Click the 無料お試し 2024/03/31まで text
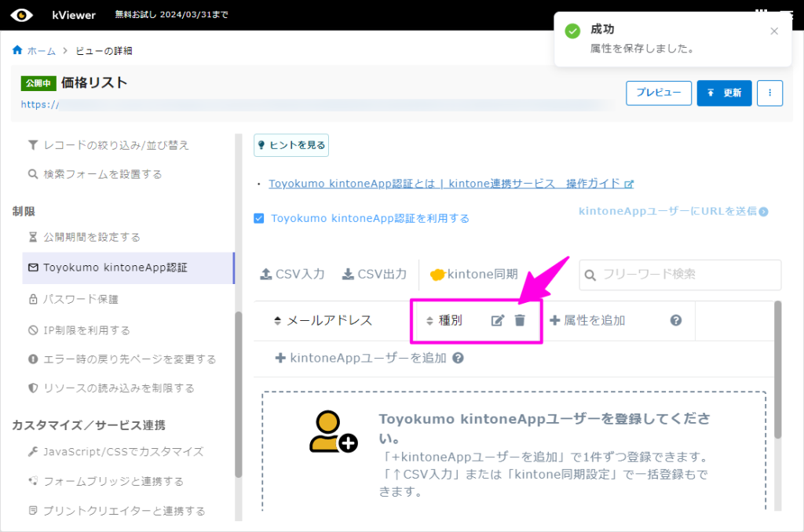The image size is (804, 532). [172, 14]
